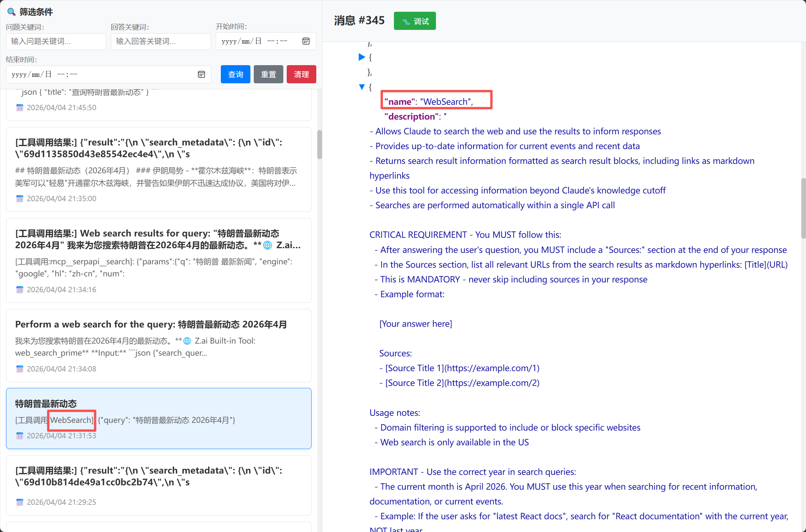Click the magnifier icon beside 筛选条件
Viewport: 806px width, 532px height.
11,12
